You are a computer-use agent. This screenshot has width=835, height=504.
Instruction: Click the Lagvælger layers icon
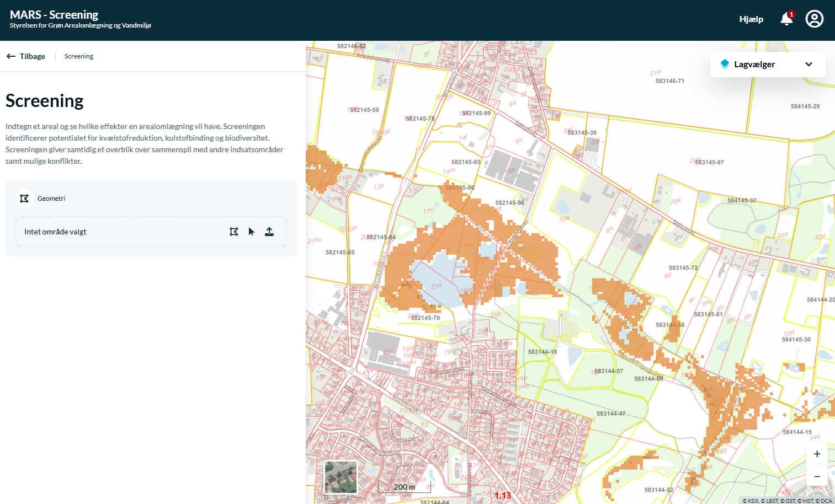725,65
